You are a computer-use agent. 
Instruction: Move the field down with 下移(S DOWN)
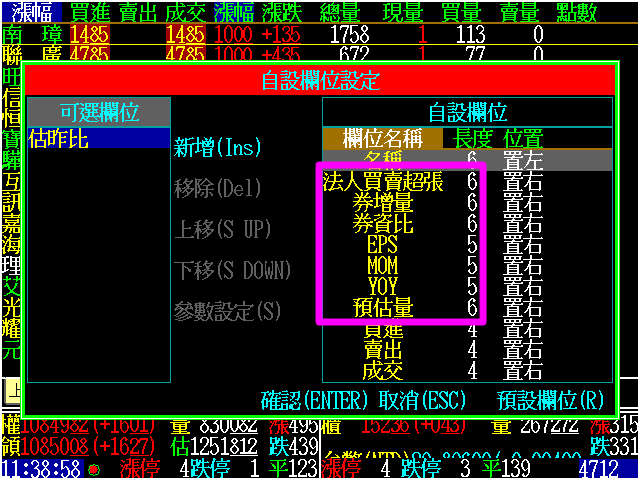click(232, 270)
